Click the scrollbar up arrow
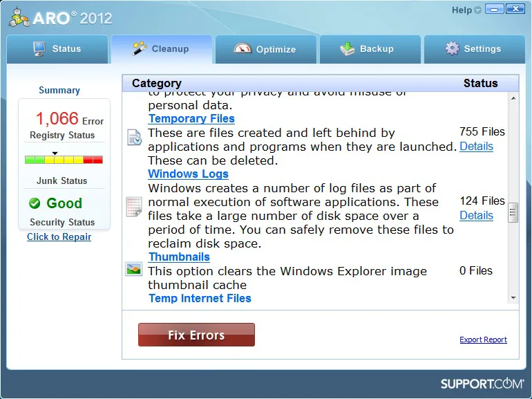This screenshot has height=399, width=532. [513, 98]
